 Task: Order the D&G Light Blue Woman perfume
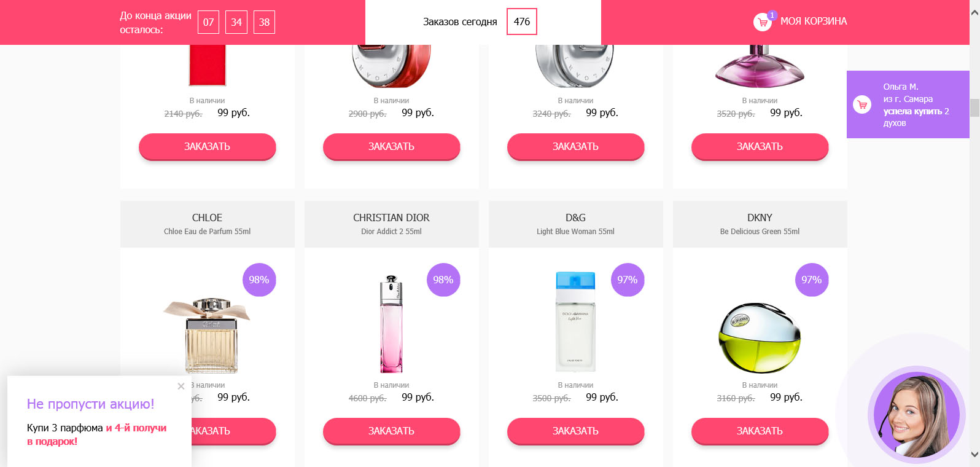[575, 431]
